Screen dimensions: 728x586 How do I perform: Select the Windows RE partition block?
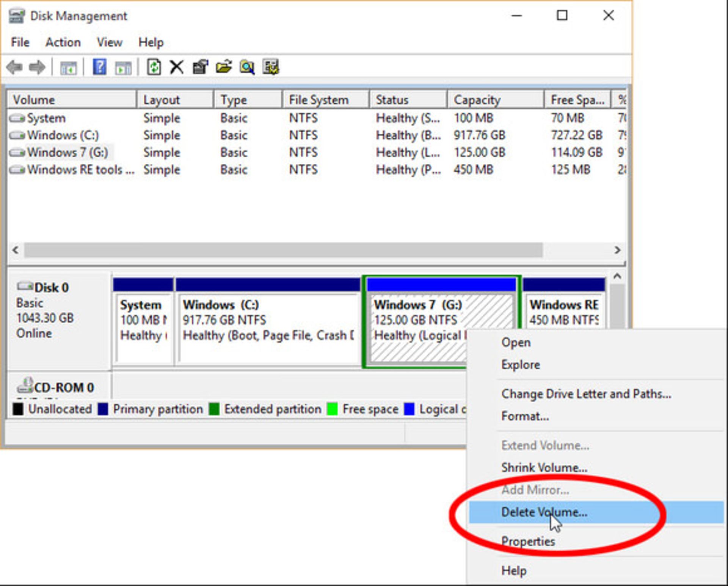tap(564, 303)
